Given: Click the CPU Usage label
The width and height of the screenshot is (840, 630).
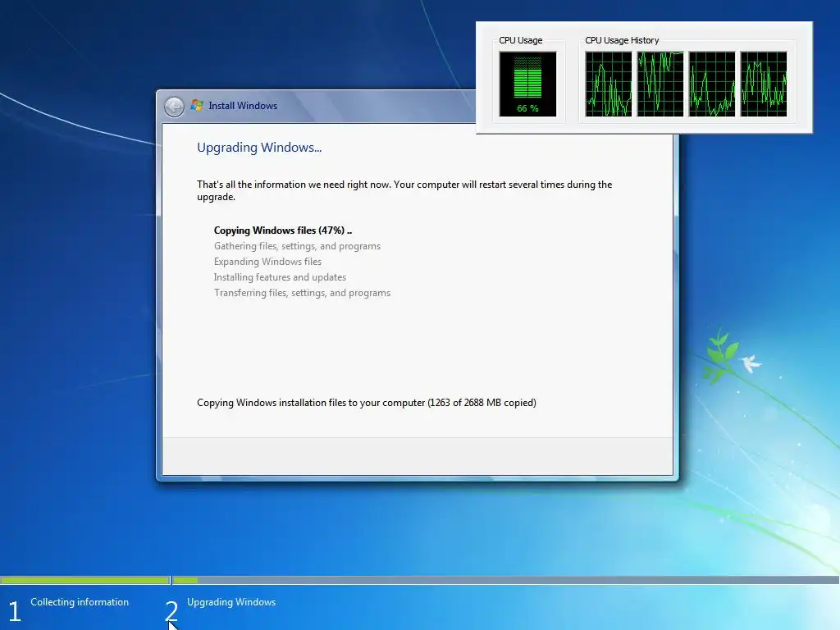Looking at the screenshot, I should tap(521, 40).
